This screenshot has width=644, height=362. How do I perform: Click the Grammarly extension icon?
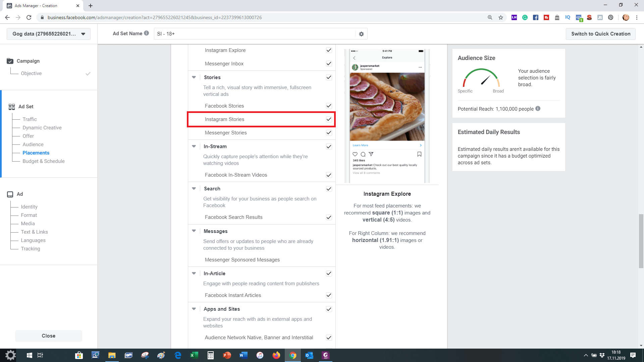tap(525, 17)
